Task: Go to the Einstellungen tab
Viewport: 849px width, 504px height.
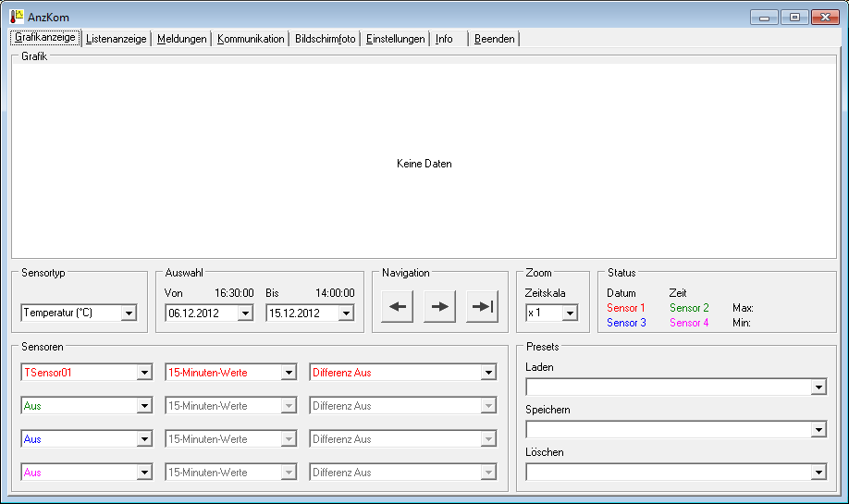Action: pyautogui.click(x=395, y=39)
